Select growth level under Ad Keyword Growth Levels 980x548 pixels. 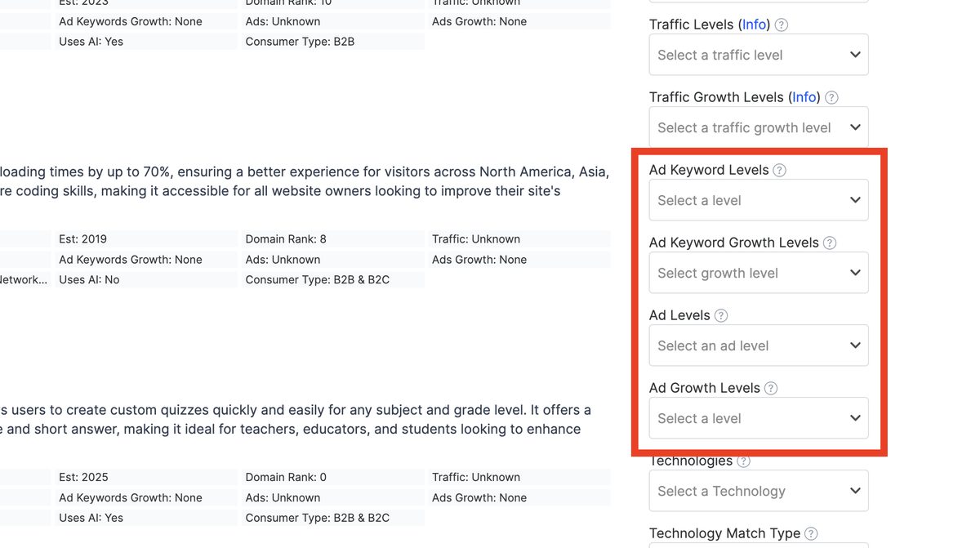[x=758, y=272]
